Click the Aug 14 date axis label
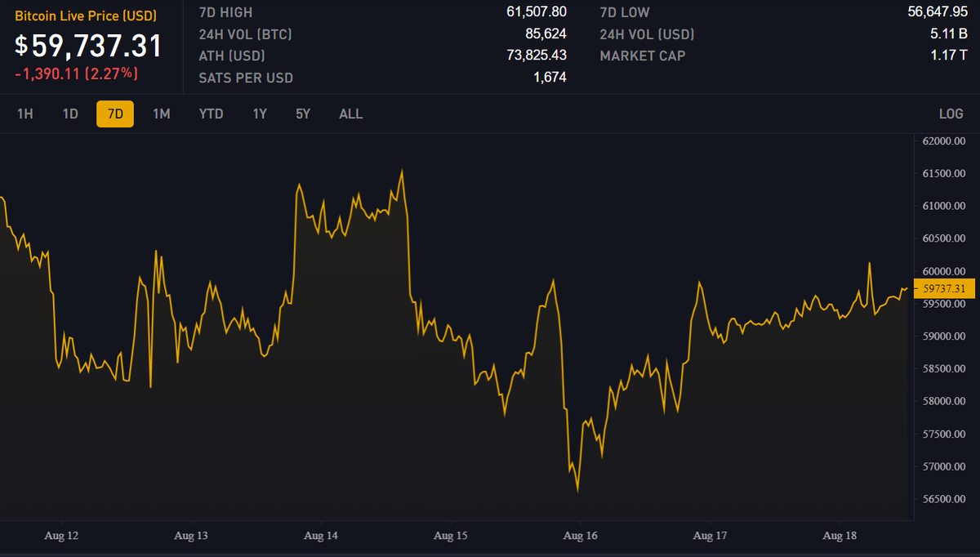Image resolution: width=980 pixels, height=557 pixels. (x=320, y=537)
